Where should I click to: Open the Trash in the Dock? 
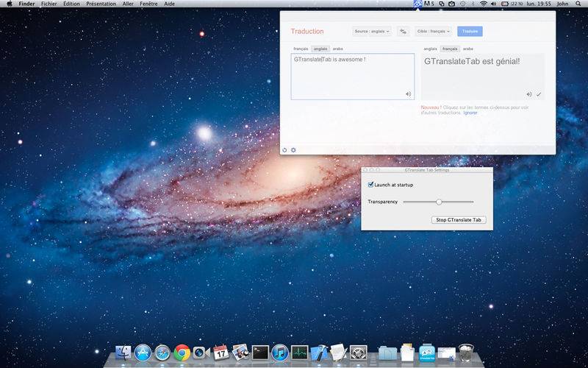(466, 353)
